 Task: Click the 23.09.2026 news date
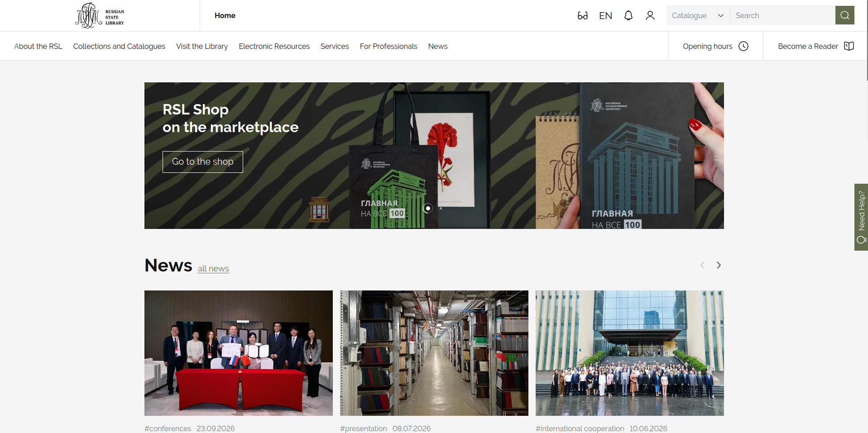216,428
